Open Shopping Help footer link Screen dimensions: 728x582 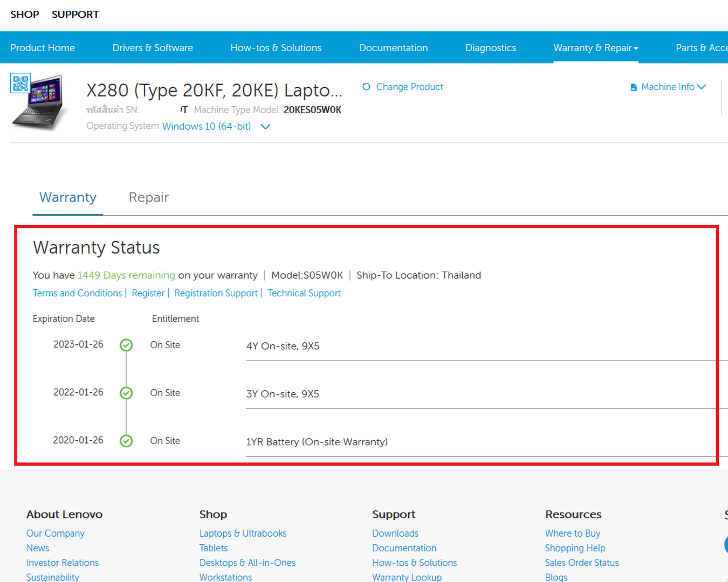point(575,548)
